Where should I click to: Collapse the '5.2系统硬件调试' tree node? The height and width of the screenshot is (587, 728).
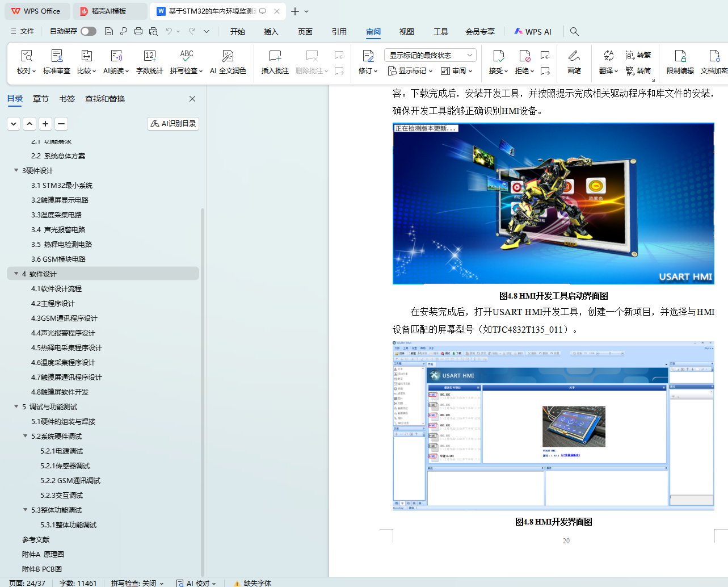point(25,436)
